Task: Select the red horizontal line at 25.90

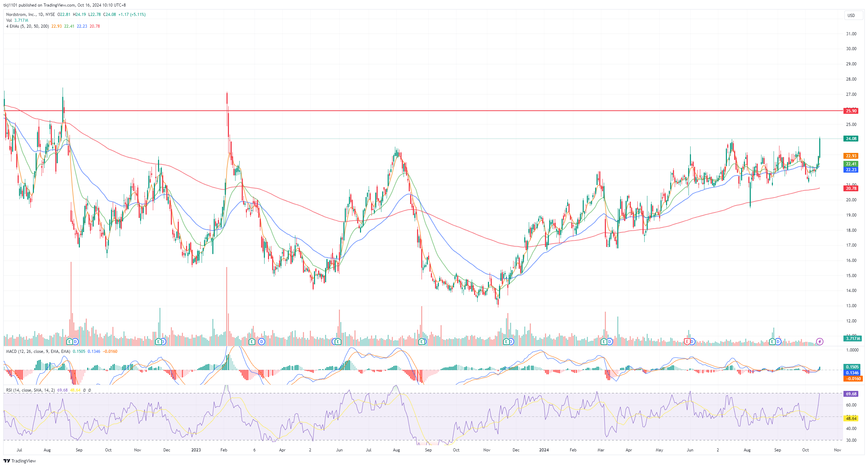Action: 424,111
